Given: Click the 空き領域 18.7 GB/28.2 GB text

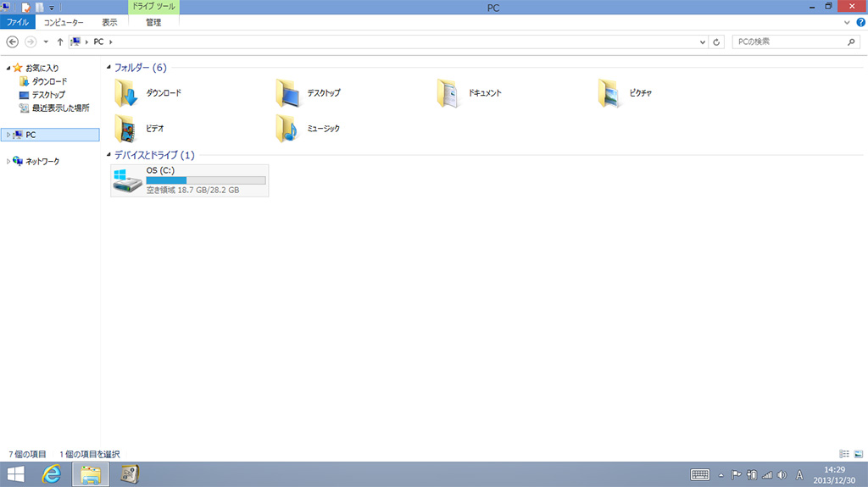Looking at the screenshot, I should click(x=192, y=190).
